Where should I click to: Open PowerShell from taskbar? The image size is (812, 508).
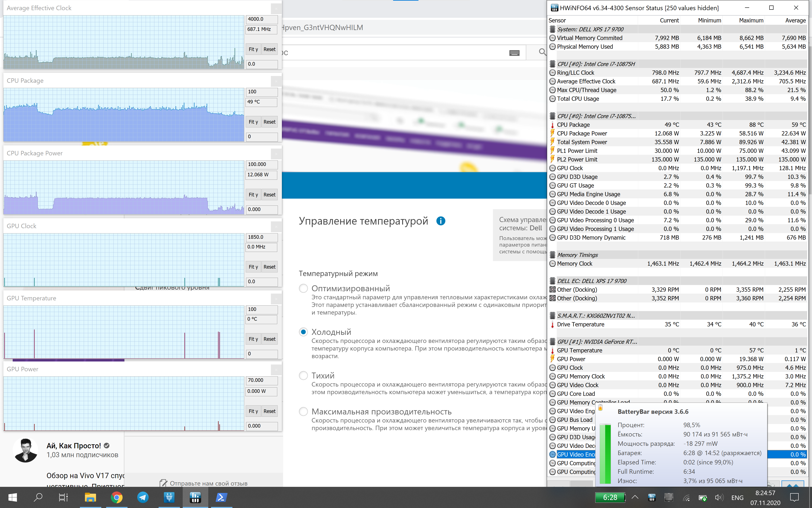click(221, 497)
